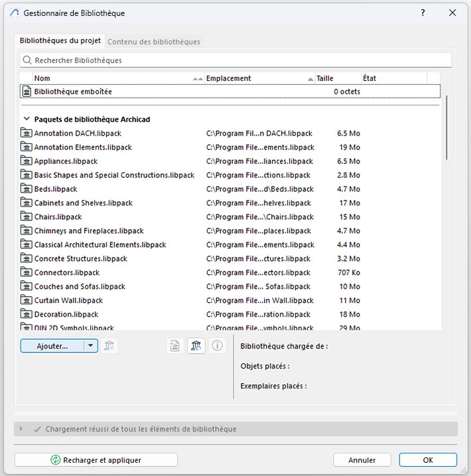Click the library refresh icon button

[x=196, y=346]
